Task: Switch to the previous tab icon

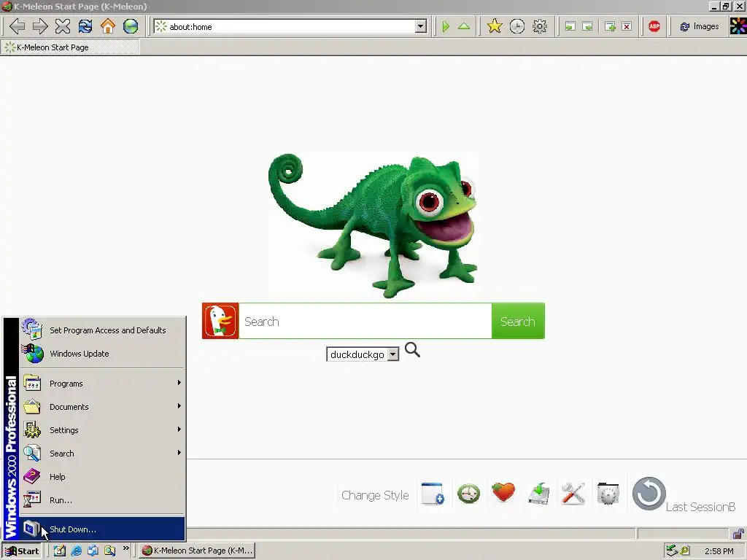Action: coord(570,26)
